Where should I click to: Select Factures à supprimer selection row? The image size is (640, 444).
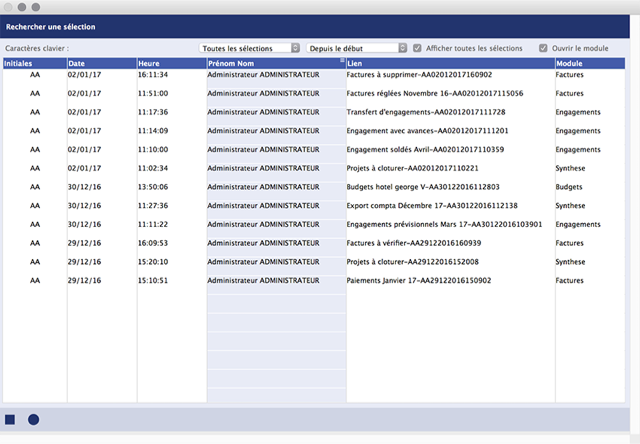point(314,75)
